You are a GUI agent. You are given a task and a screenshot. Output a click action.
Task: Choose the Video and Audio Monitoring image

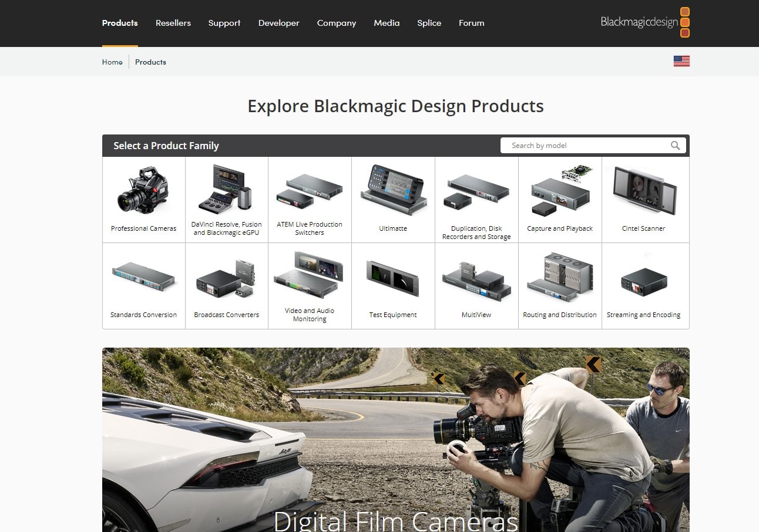(310, 274)
